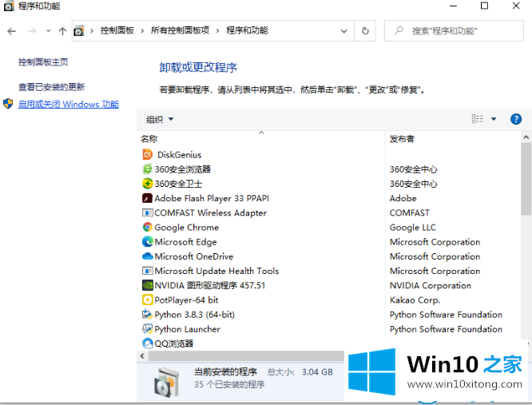532x405 pixels.
Task: Select COMFAST Wireless Adapter entry text
Action: [210, 213]
